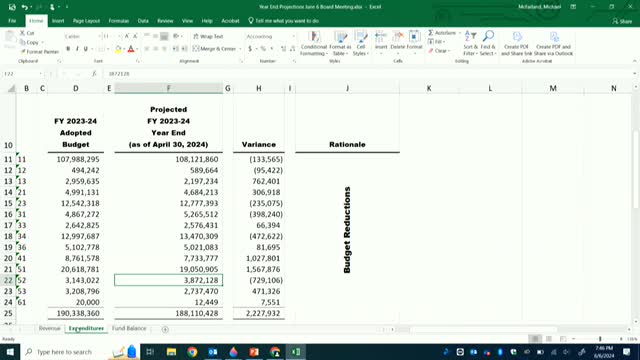The image size is (640, 360).
Task: Click the Share button
Action: [622, 21]
